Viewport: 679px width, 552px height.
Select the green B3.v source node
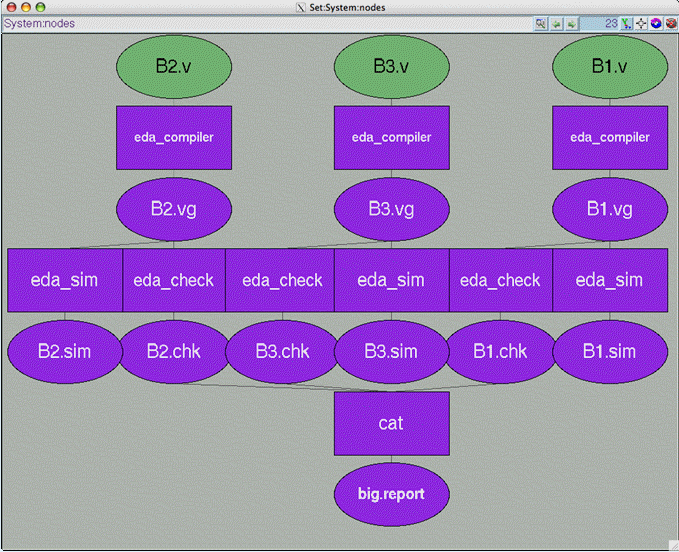pyautogui.click(x=391, y=67)
